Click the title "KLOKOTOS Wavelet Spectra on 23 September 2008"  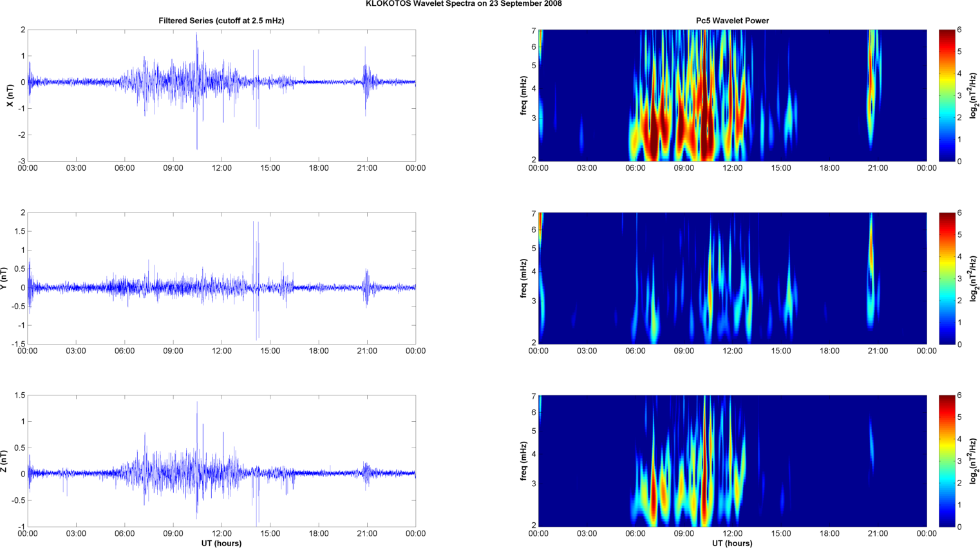[464, 4]
